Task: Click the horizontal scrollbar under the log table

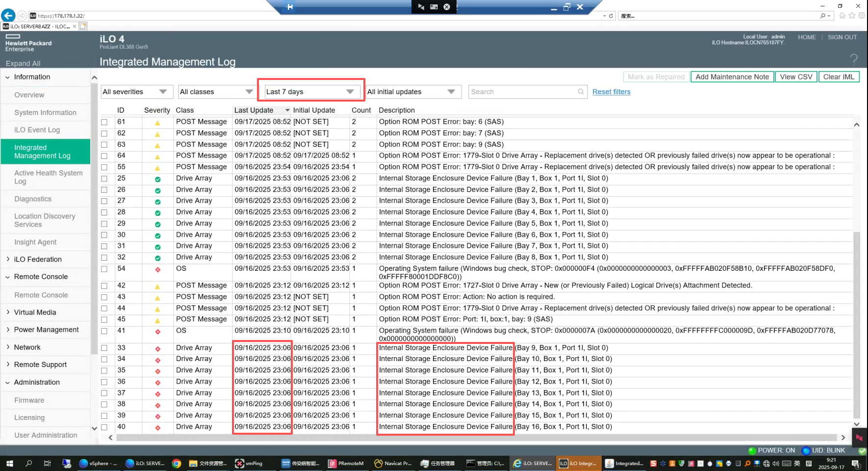Action: [476, 437]
